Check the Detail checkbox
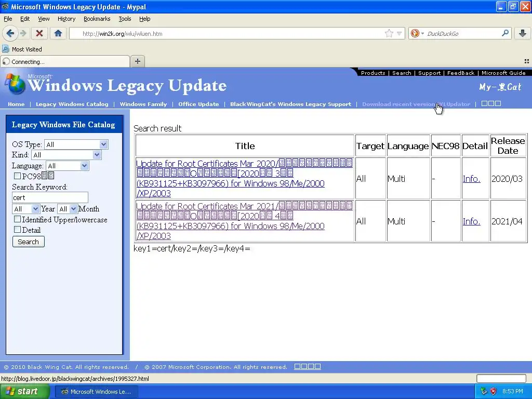532x399 pixels. [17, 229]
